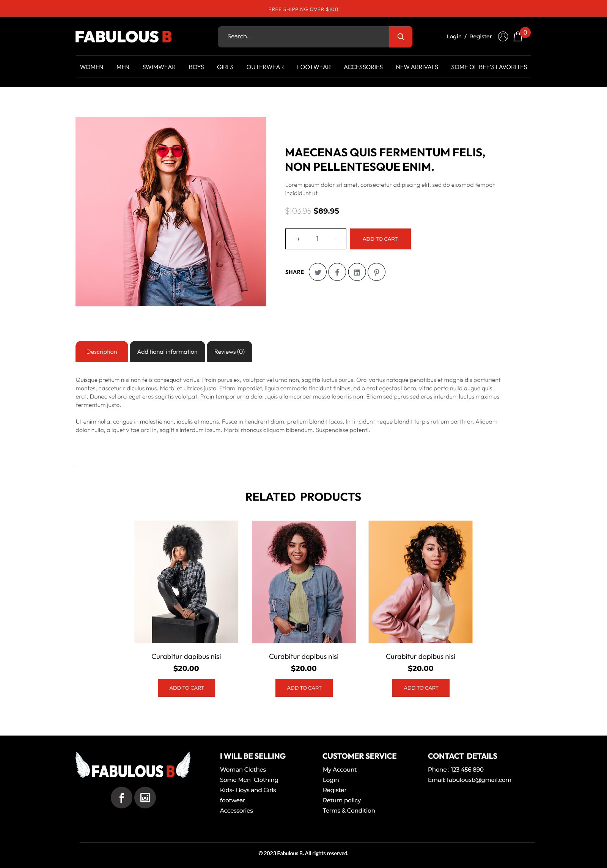607x868 pixels.
Task: Open the SWIMWEAR menu category
Action: pos(159,67)
